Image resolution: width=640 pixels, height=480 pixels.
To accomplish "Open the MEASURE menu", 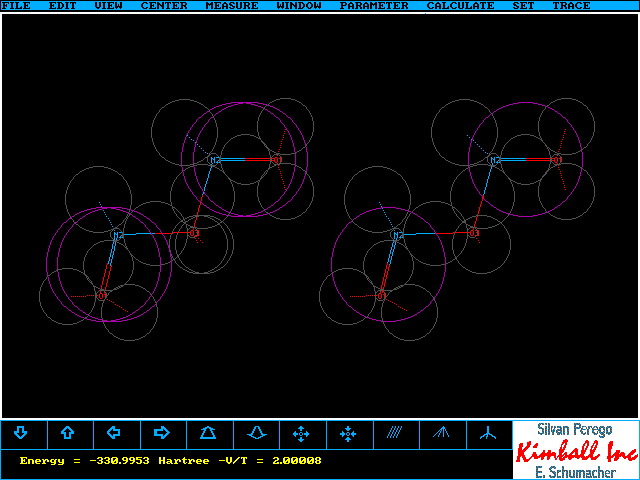I will (x=231, y=6).
